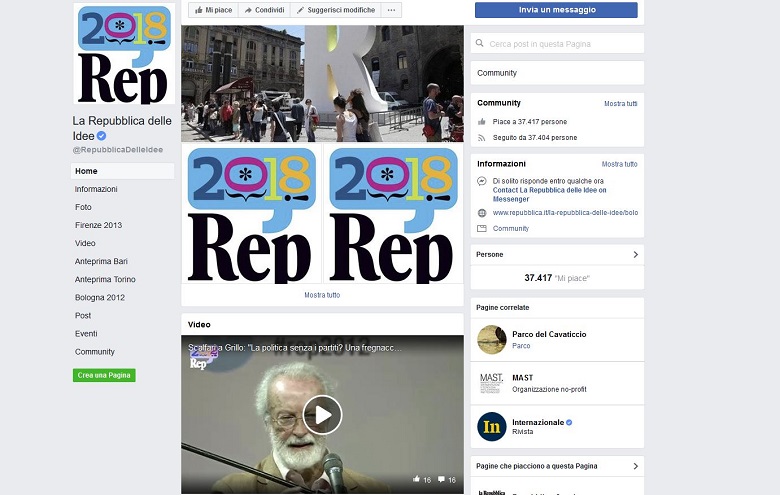Open Informazioni in the left menu

pos(96,189)
